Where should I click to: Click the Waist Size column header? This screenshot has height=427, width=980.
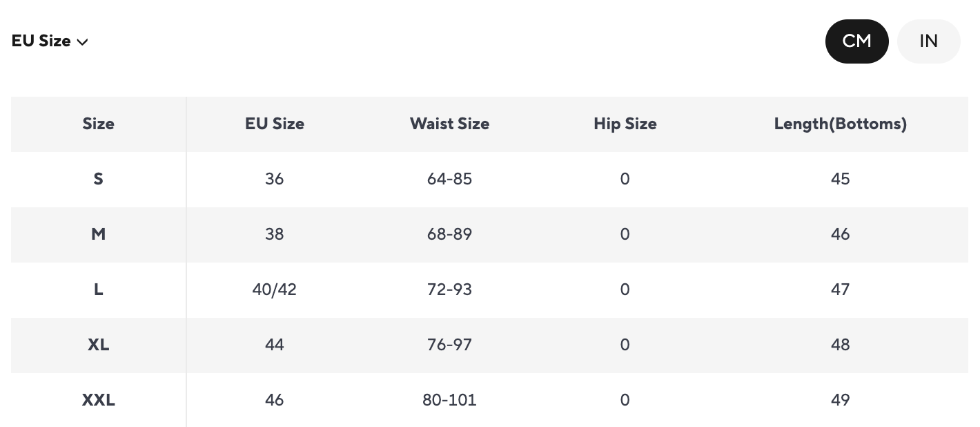point(449,124)
